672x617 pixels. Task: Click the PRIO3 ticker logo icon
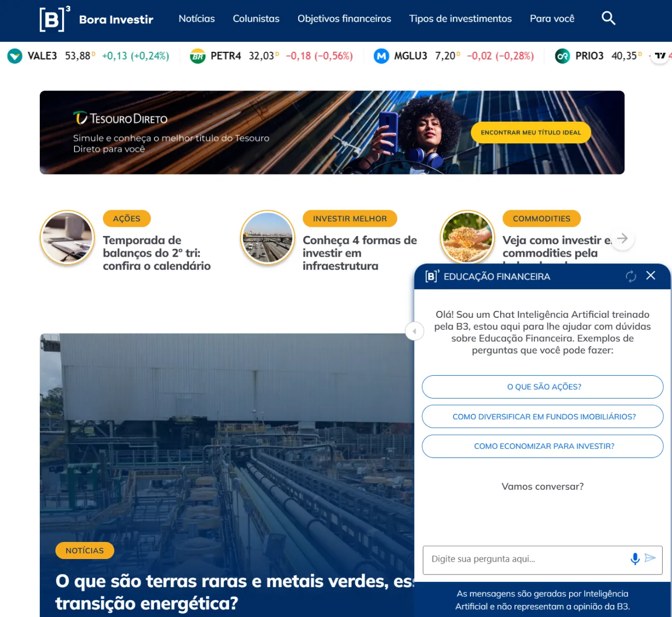(x=562, y=56)
